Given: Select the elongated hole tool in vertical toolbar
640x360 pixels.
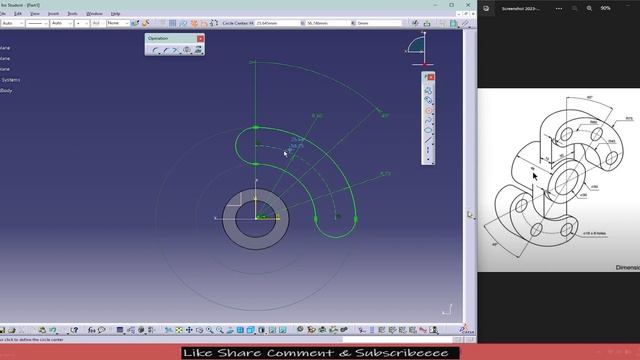Looking at the screenshot, I should tap(428, 100).
